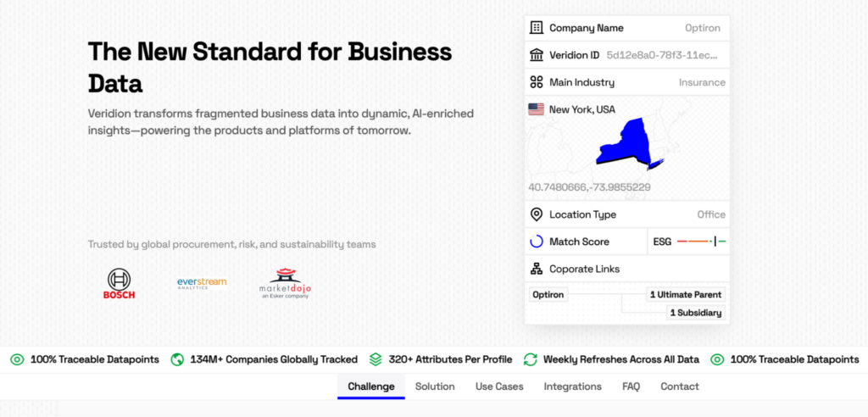The image size is (868, 417).
Task: Click the layers icon beside Attributes Per Profile
Action: point(376,359)
